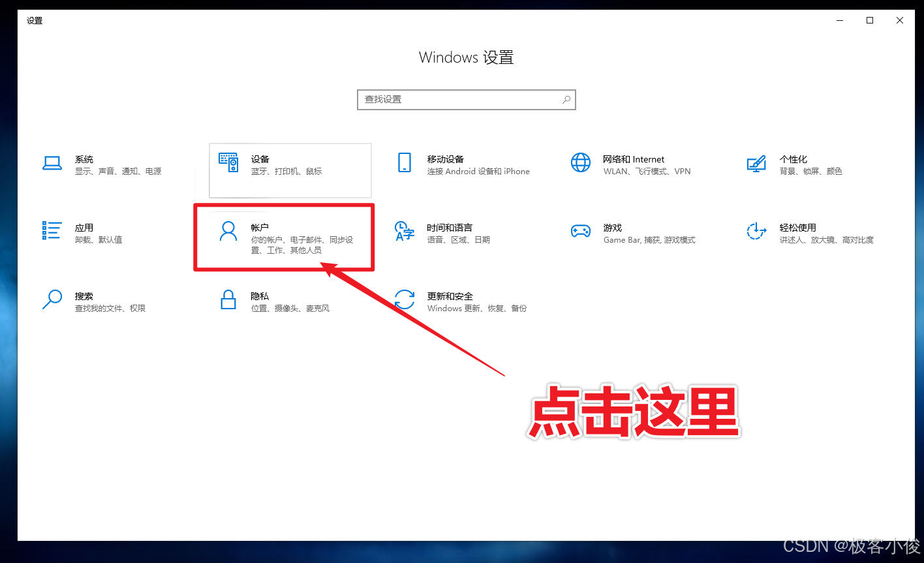Click the 帐户 title text
Image resolution: width=924 pixels, height=563 pixels.
[x=260, y=228]
